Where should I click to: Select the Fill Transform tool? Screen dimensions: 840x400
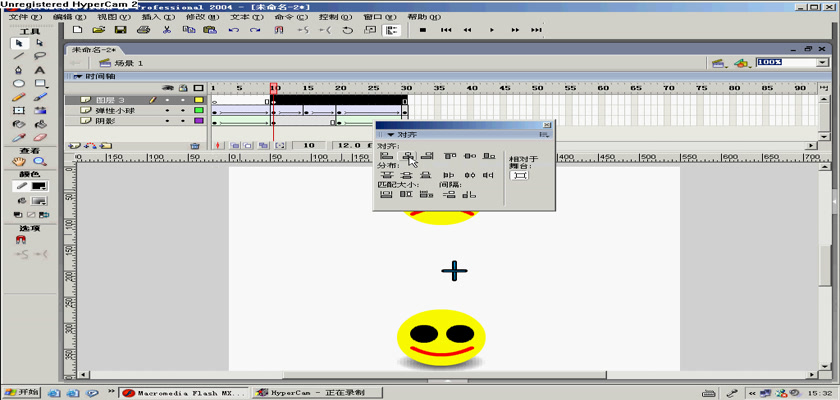coord(40,111)
